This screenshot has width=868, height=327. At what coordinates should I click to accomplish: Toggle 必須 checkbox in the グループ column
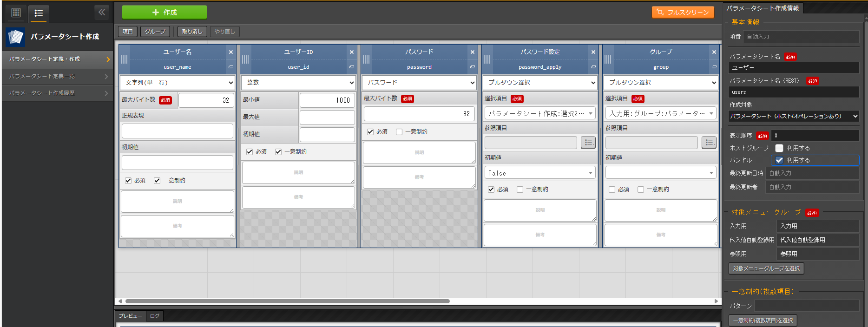point(612,190)
